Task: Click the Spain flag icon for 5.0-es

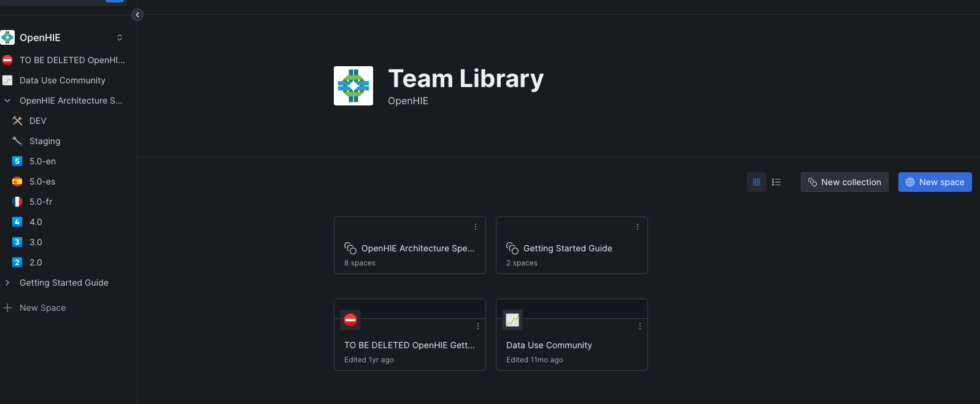Action: pyautogui.click(x=17, y=181)
